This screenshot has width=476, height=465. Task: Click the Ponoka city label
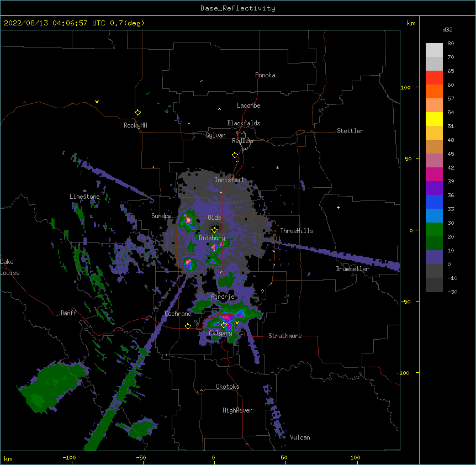(x=265, y=75)
